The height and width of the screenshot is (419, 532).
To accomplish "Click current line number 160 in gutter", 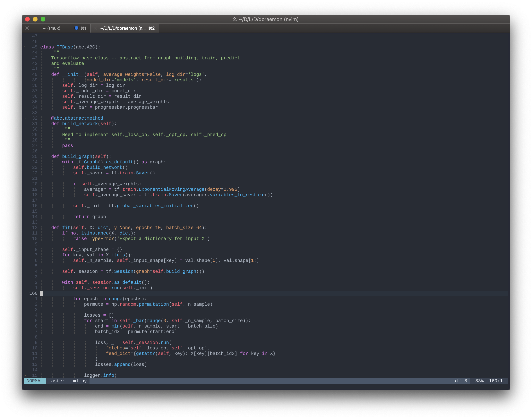I will pos(33,293).
